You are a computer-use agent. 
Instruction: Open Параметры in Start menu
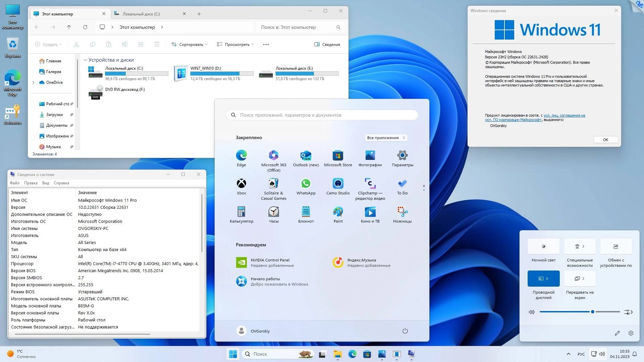[x=402, y=158]
